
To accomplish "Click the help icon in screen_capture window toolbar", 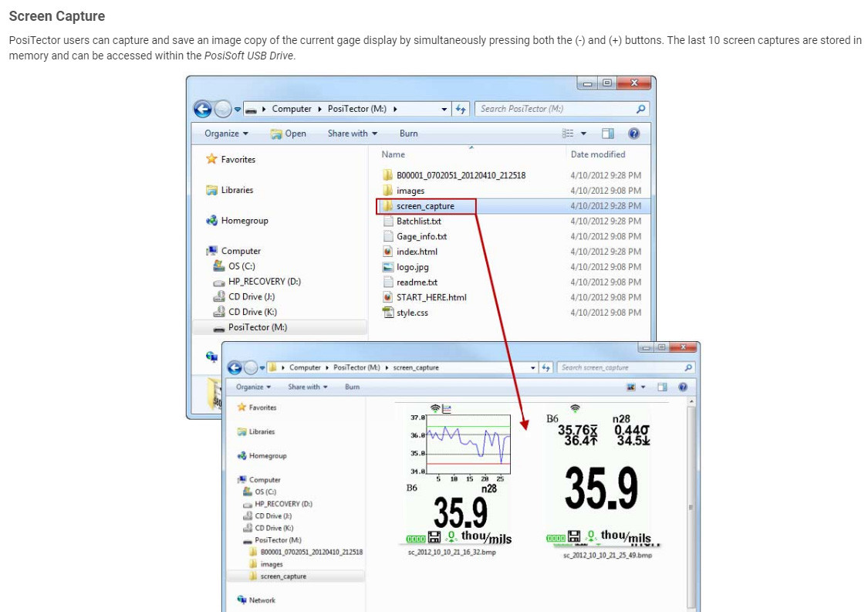I will pyautogui.click(x=683, y=387).
